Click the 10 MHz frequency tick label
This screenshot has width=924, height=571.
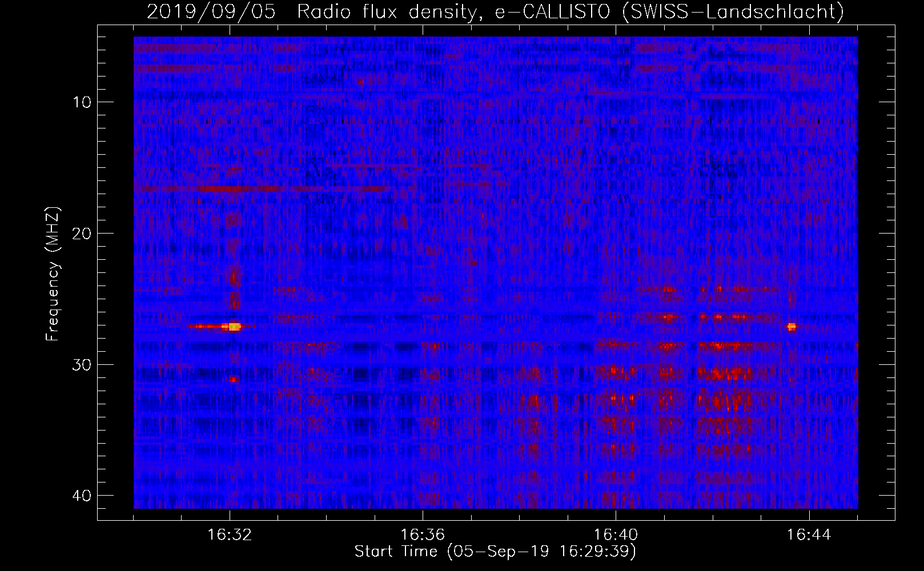tap(82, 102)
